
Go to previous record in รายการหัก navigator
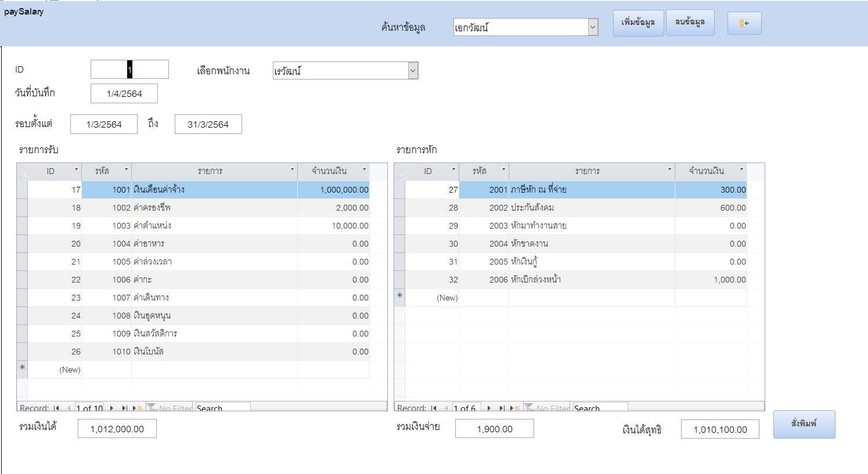click(446, 408)
